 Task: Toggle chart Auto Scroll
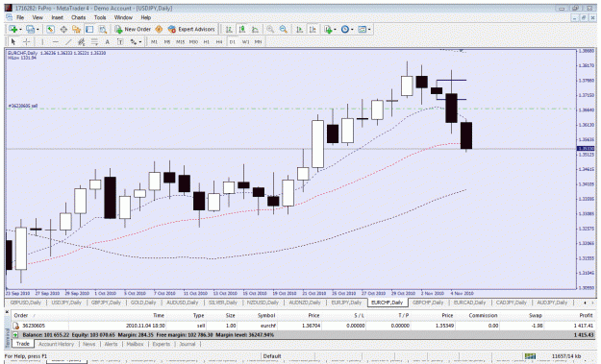click(300, 30)
